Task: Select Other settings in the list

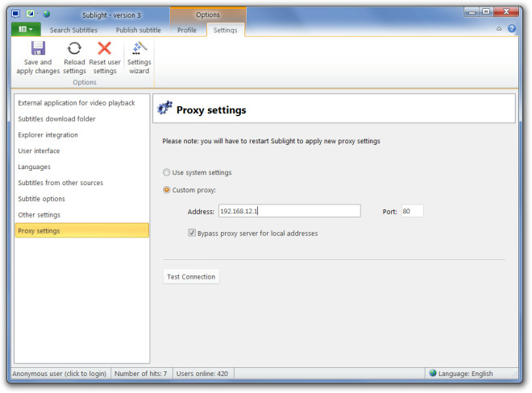Action: coord(81,215)
